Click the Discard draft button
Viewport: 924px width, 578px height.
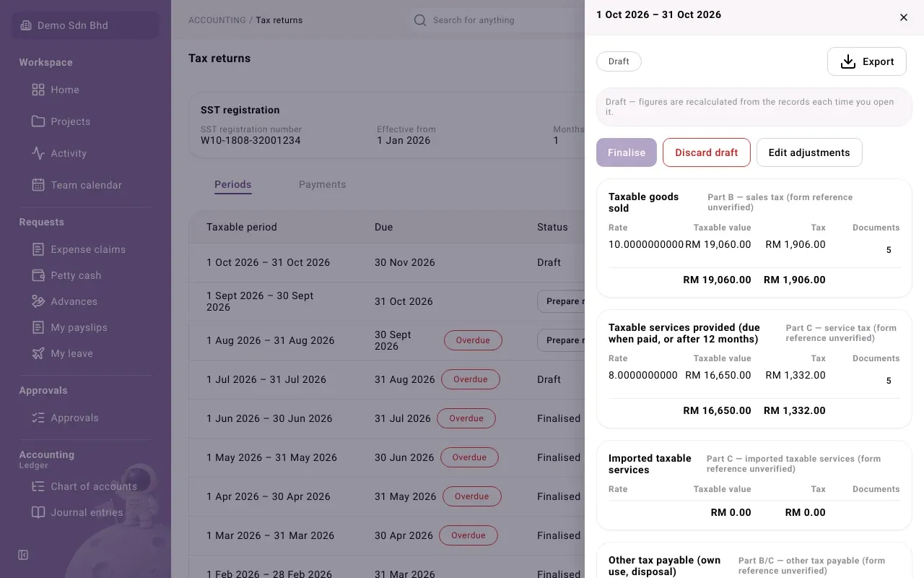[x=707, y=152]
